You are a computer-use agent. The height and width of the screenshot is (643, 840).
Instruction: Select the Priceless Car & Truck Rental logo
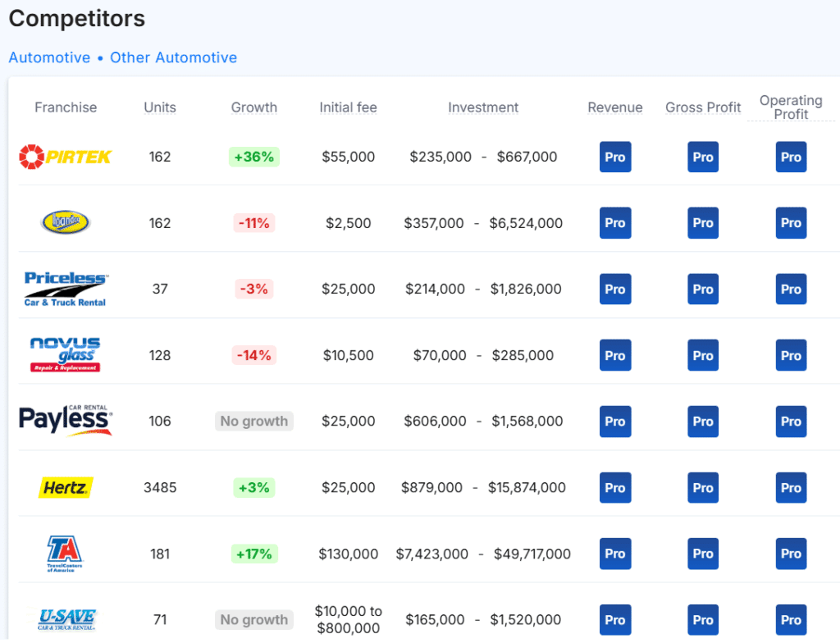[x=66, y=289]
